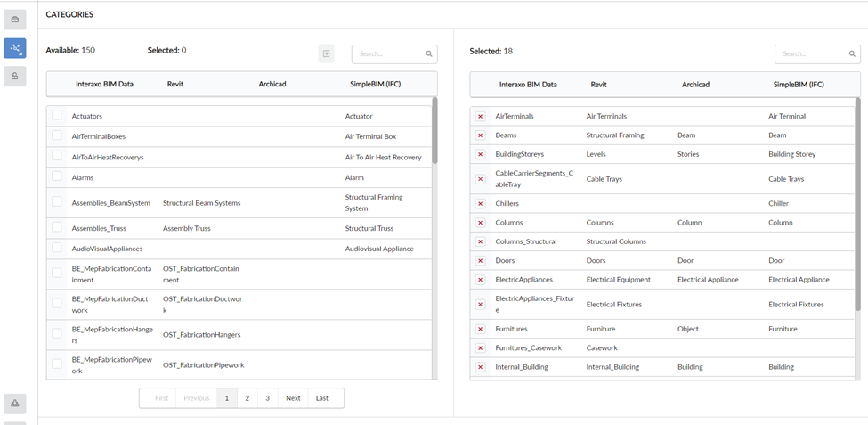
Task: Click the Audiovisual Appliance IFC cell
Action: 379,249
